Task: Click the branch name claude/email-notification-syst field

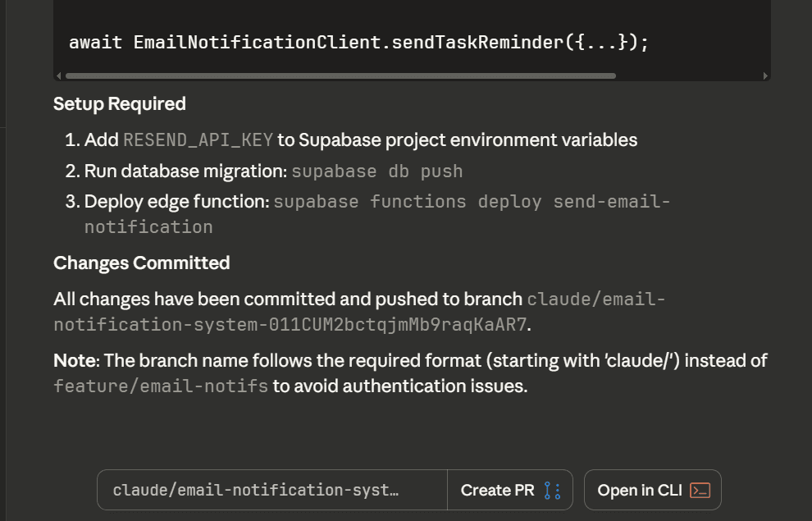Action: click(271, 490)
